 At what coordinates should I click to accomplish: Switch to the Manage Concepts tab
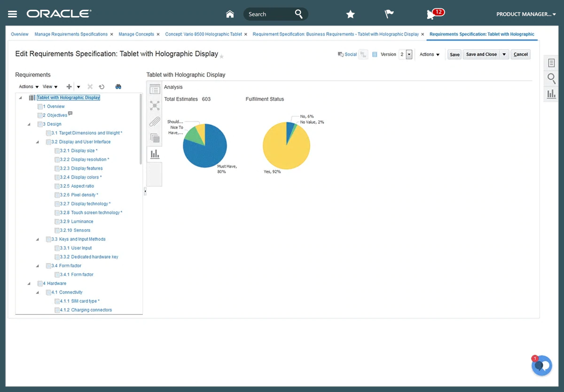coord(136,34)
